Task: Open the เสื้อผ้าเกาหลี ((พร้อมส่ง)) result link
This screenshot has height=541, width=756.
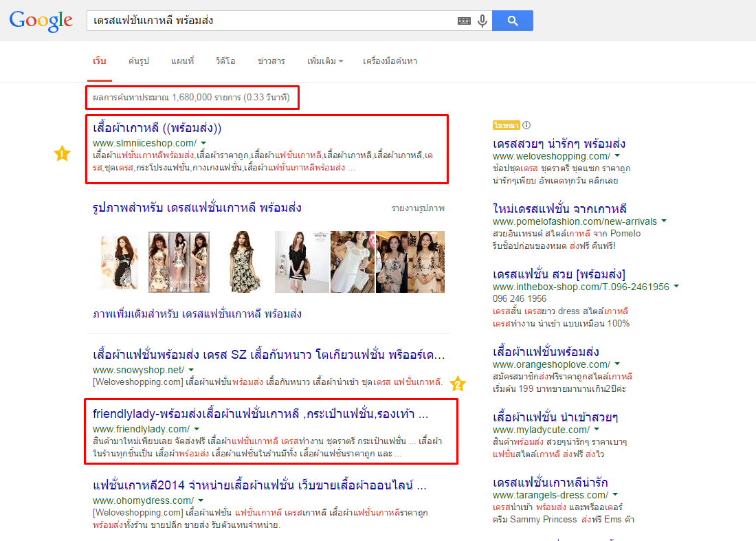Action: pyautogui.click(x=157, y=128)
